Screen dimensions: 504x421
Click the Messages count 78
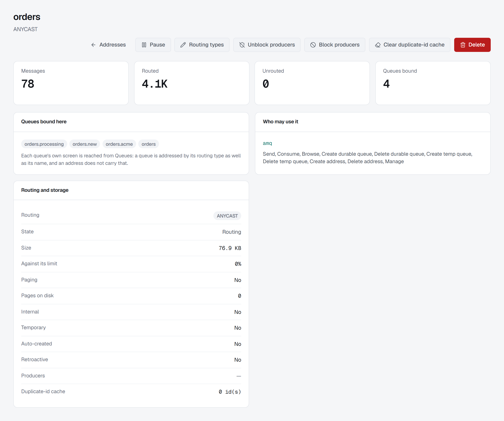point(28,84)
